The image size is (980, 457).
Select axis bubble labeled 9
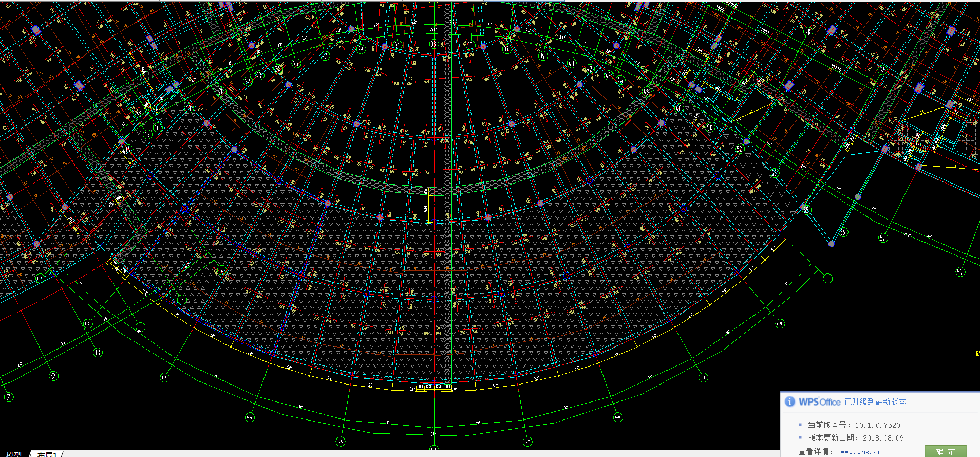[x=53, y=376]
